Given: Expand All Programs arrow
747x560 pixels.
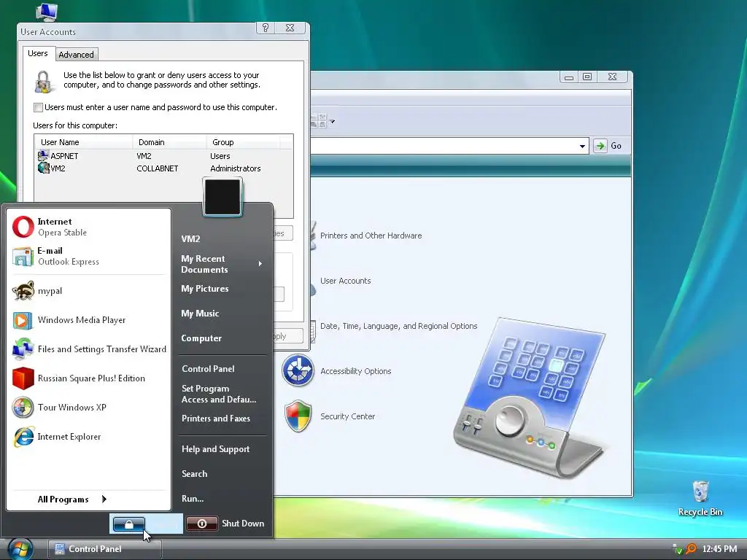Looking at the screenshot, I should click(104, 499).
